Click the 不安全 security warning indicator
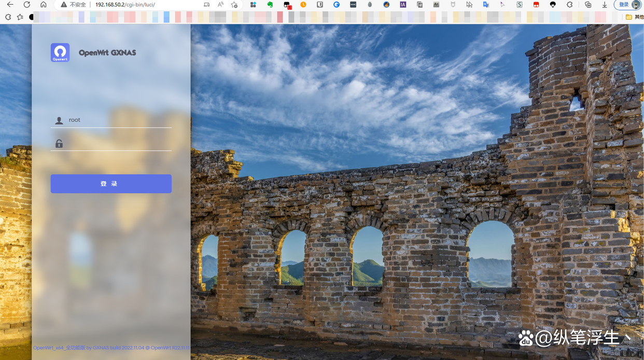This screenshot has height=360, width=644. click(x=73, y=5)
